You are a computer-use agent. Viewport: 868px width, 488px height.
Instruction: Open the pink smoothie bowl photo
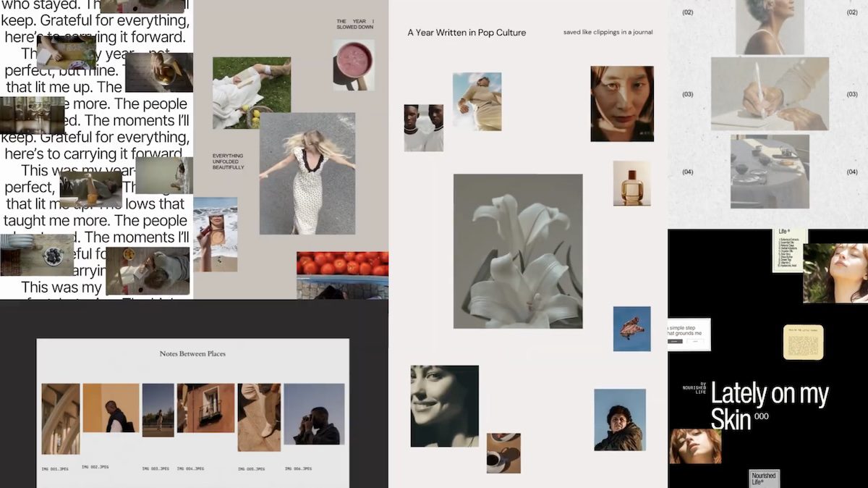click(x=354, y=65)
